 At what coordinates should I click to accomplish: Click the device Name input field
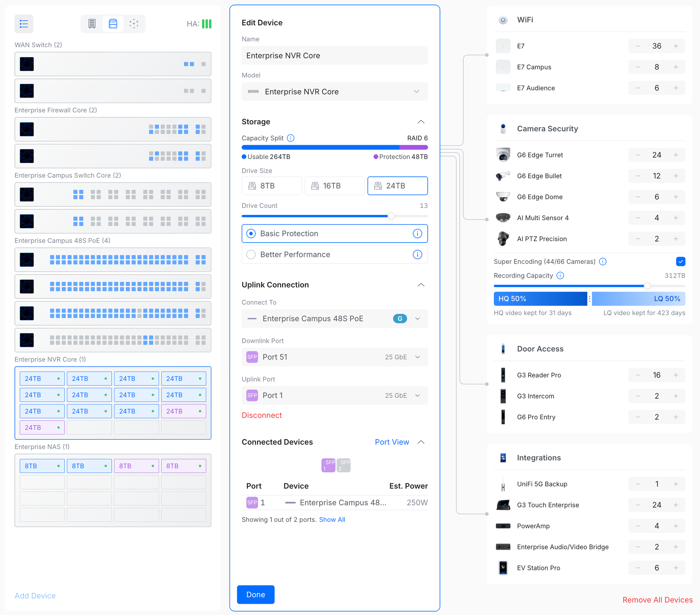(x=335, y=56)
